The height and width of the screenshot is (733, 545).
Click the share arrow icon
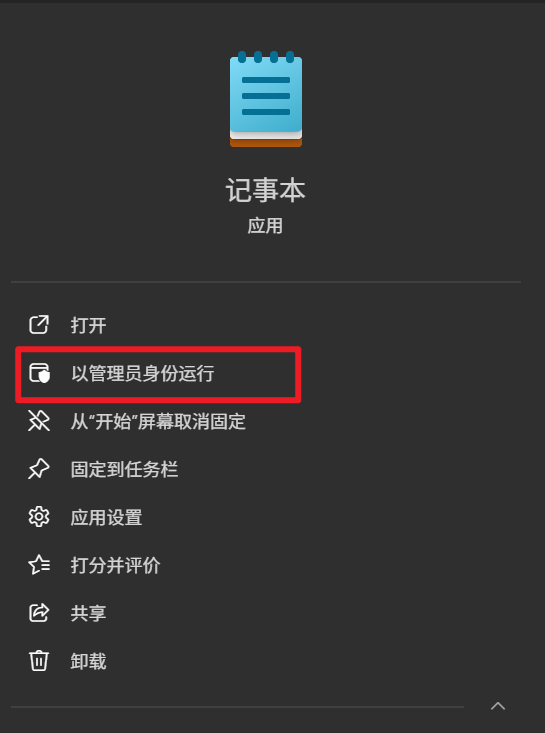click(39, 613)
